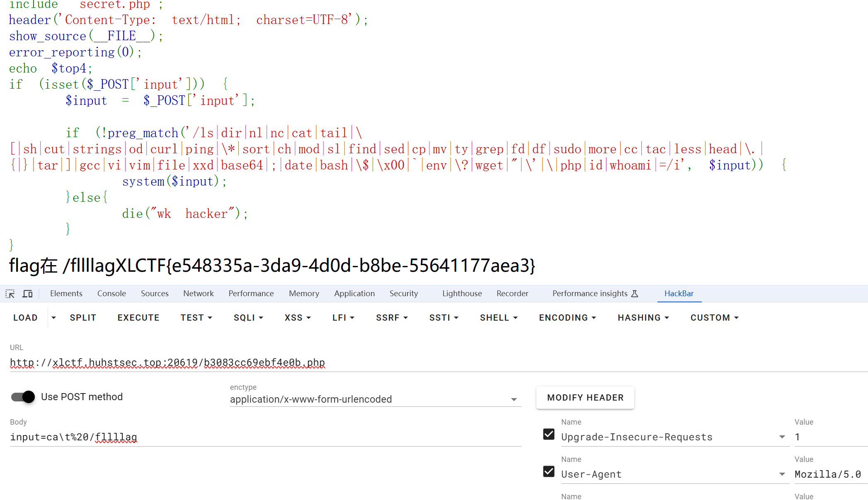Open the User-Agent name dropdown arrow
868x500 pixels.
[782, 474]
